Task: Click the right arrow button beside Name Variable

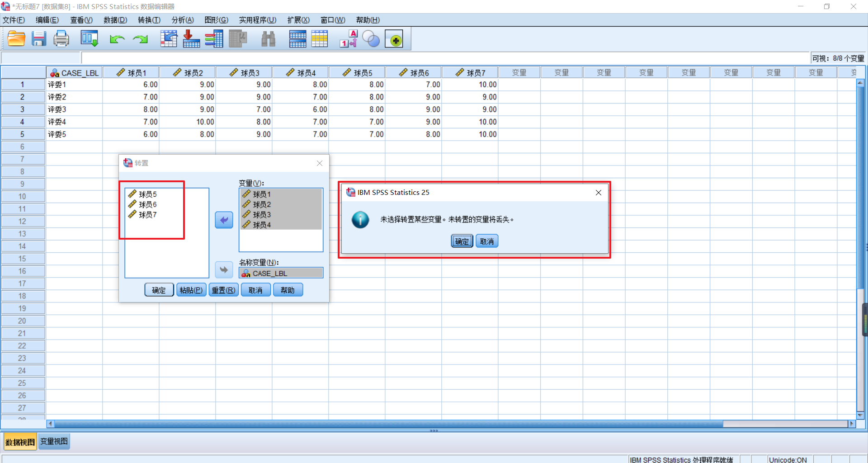Action: coord(224,270)
